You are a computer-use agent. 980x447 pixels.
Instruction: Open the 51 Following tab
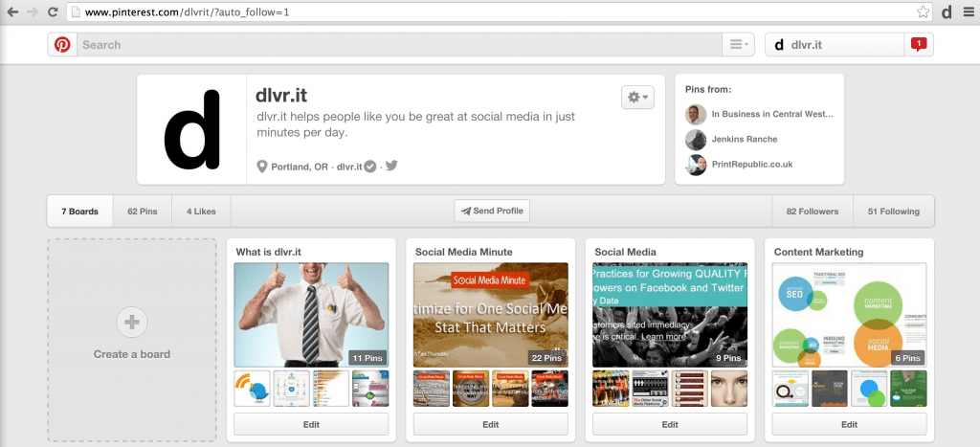(x=894, y=212)
